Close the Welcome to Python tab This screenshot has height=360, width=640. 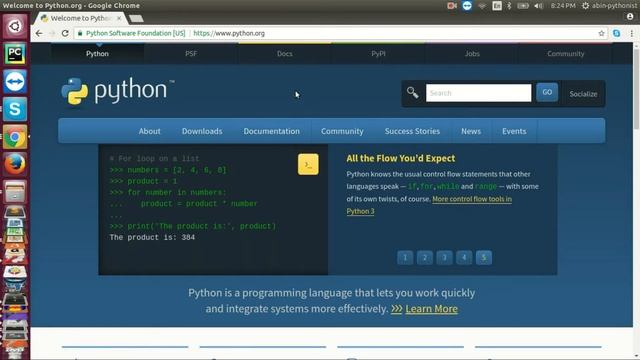click(x=119, y=18)
